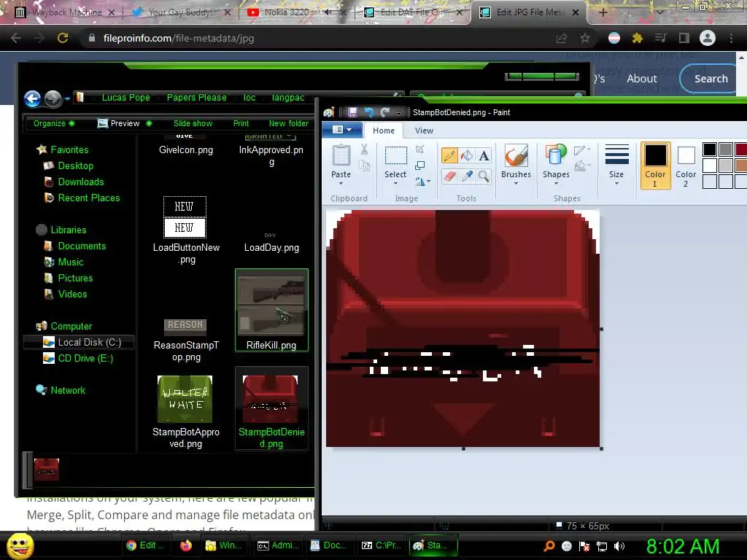This screenshot has height=560, width=747.
Task: Click the Shapes gallery icon
Action: coord(555,156)
